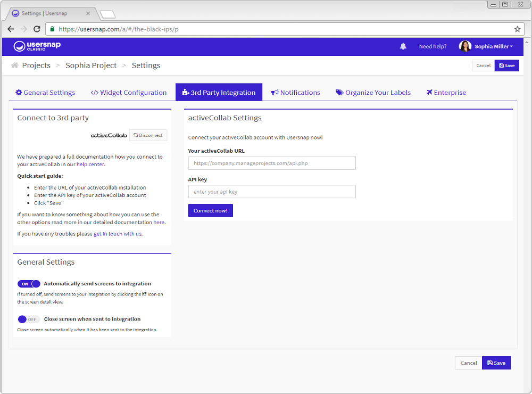Bookmark page with the star icon
Image resolution: width=532 pixels, height=394 pixels.
(x=517, y=29)
